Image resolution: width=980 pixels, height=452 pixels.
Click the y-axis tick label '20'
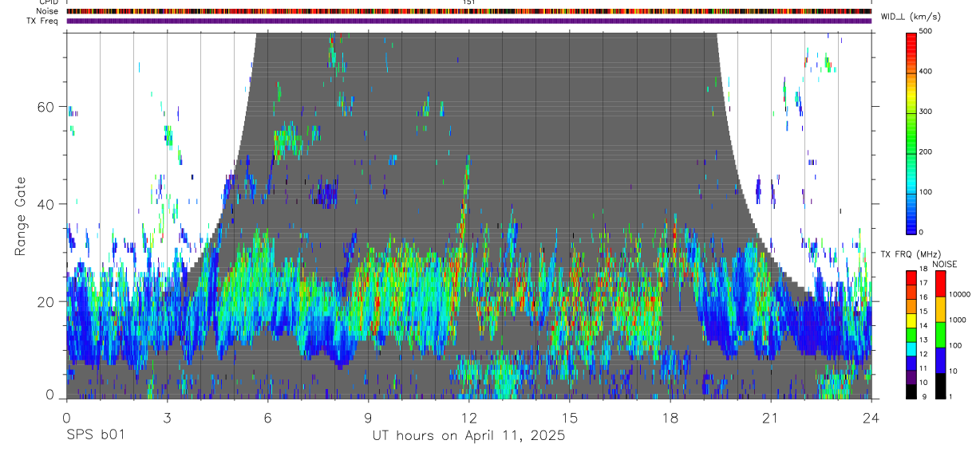click(47, 301)
